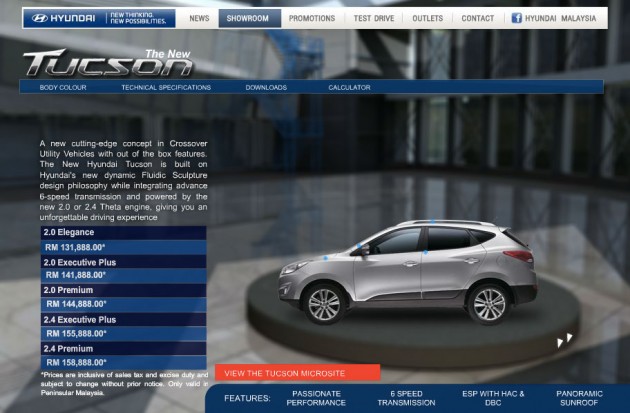The width and height of the screenshot is (630, 413).
Task: Open the 6 Speed Transmission feature
Action: 406,398
